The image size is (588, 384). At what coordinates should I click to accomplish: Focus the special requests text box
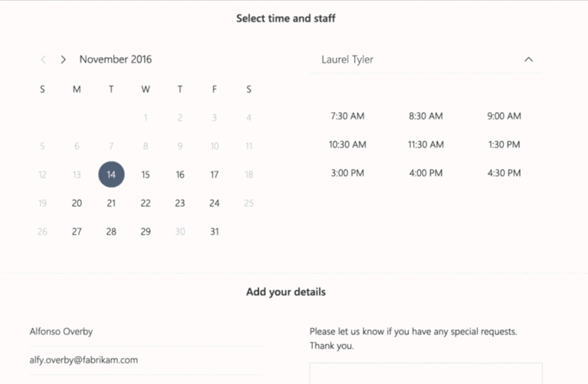coord(426,373)
